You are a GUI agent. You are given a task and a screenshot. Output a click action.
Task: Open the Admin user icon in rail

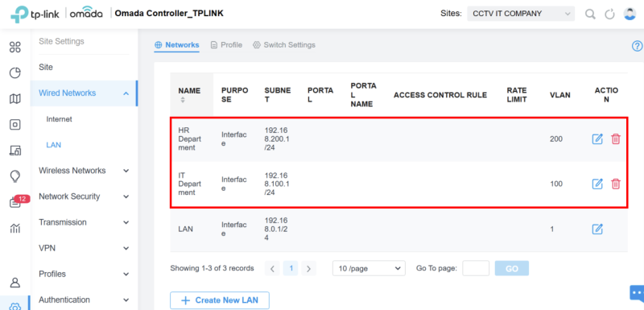tap(15, 283)
